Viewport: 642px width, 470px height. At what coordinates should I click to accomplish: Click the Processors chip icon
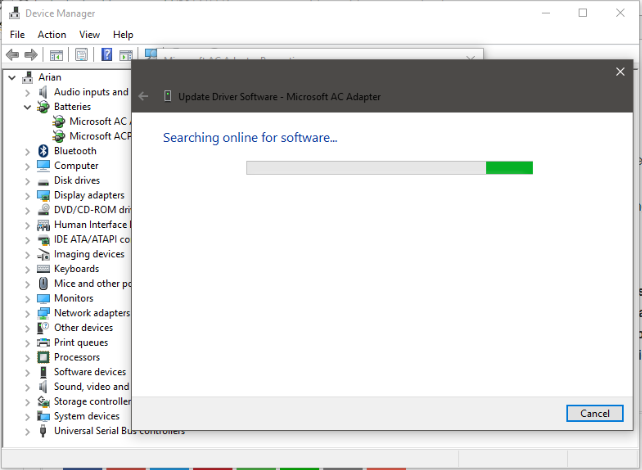pos(43,357)
